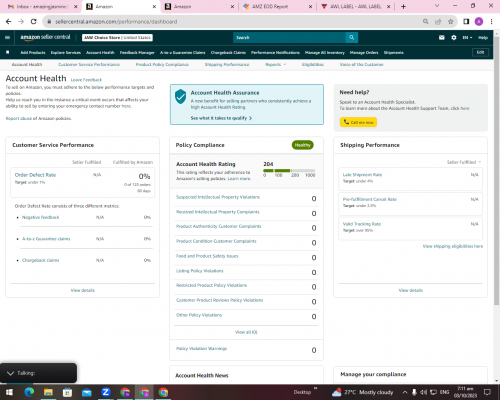Open the Mail app in taskbar
Viewport: 500px width, 400px height.
87,392
